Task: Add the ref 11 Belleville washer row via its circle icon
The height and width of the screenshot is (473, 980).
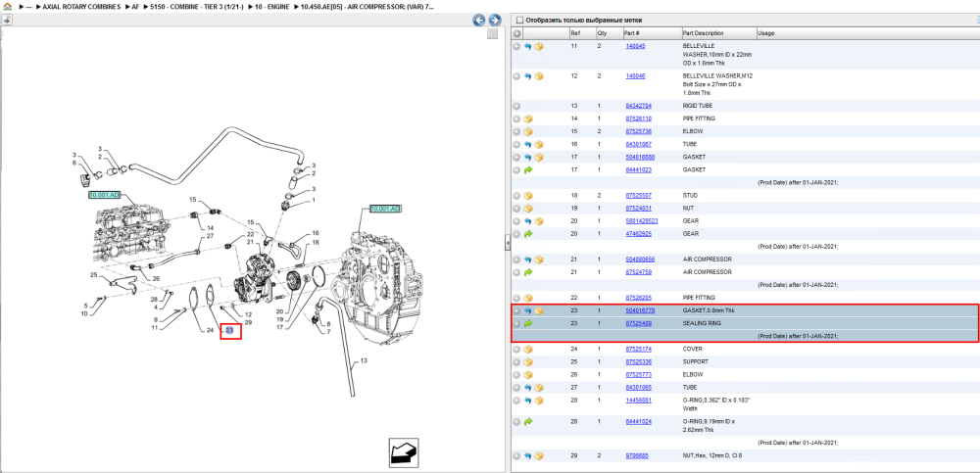Action: click(516, 46)
